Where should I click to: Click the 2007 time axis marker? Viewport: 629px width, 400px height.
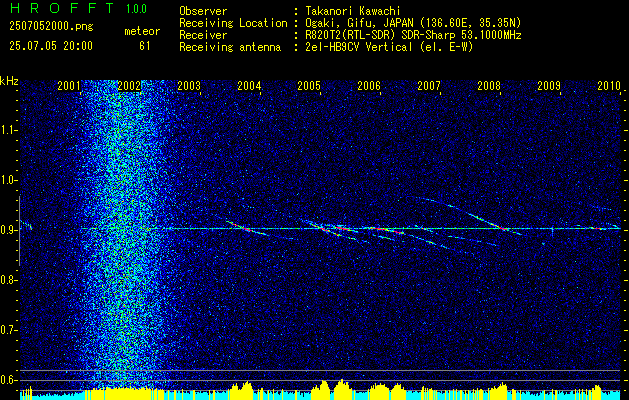[429, 85]
